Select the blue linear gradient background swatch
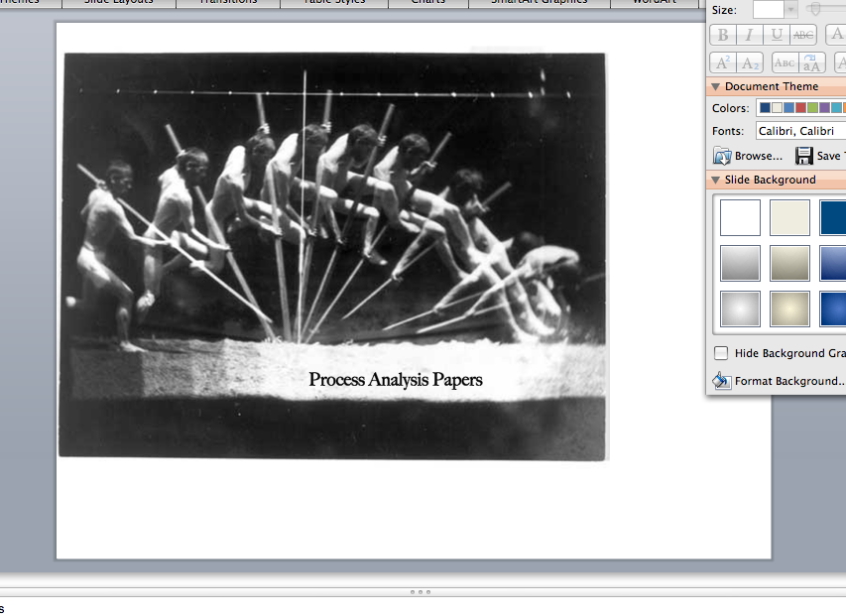 (833, 263)
